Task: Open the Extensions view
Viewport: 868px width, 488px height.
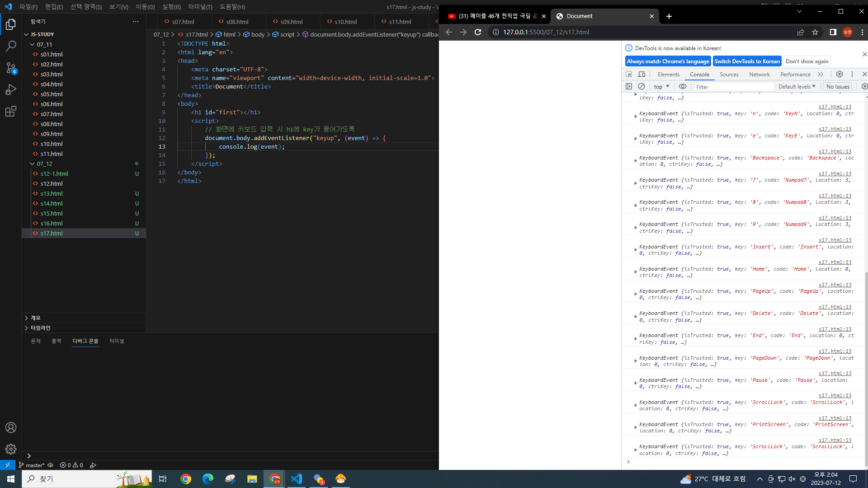Action: (11, 111)
